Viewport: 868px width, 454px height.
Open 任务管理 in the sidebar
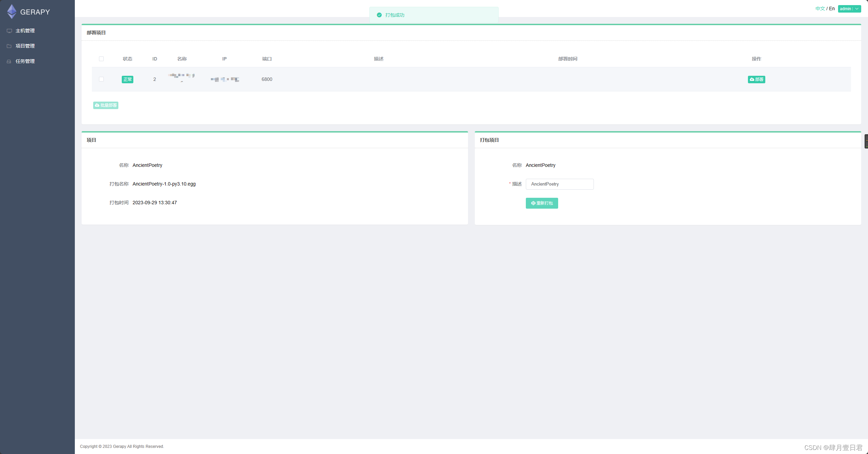pyautogui.click(x=25, y=61)
